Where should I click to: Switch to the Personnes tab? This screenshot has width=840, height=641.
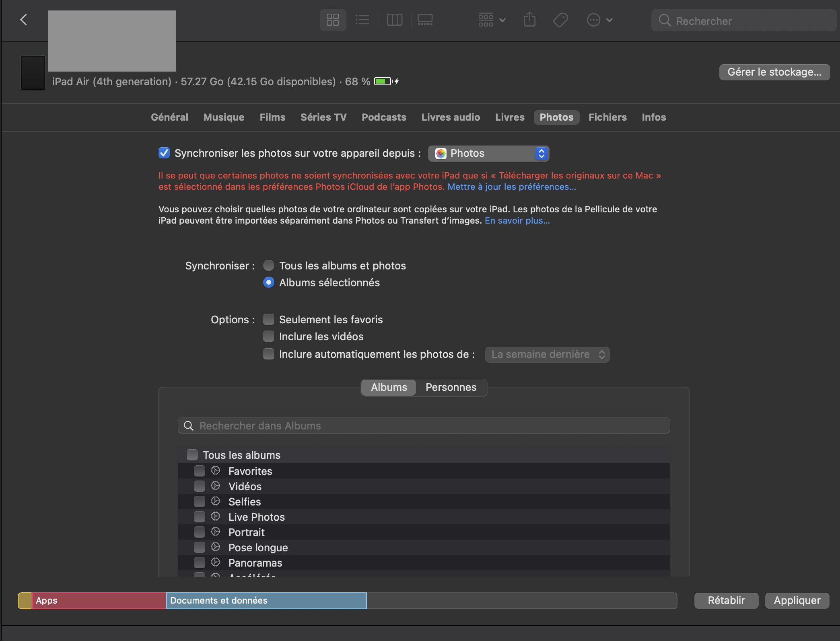[x=451, y=387]
